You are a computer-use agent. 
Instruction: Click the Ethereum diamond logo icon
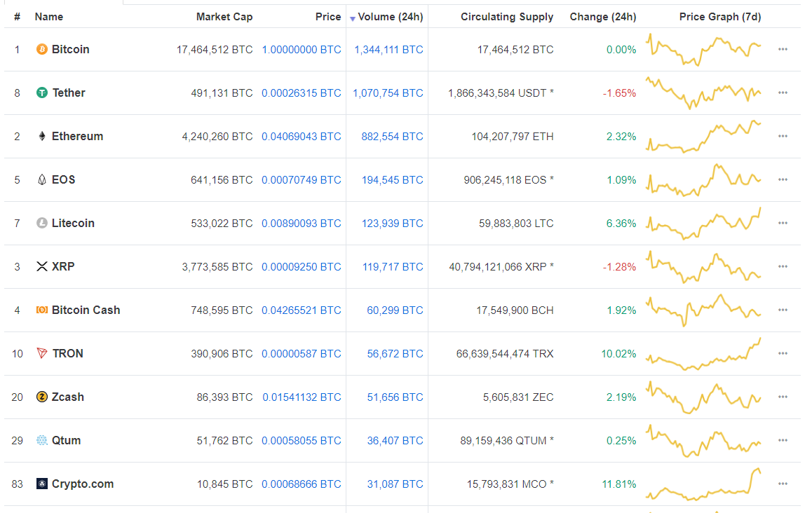(x=42, y=137)
